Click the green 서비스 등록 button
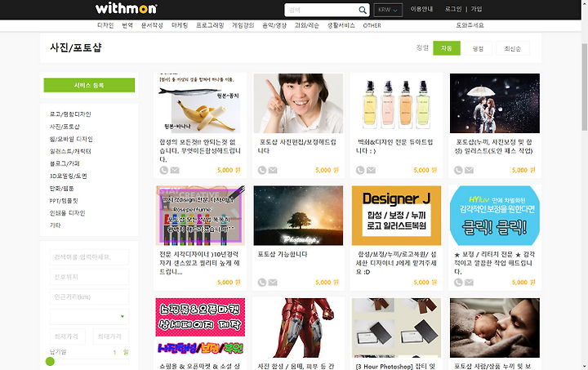 89,85
